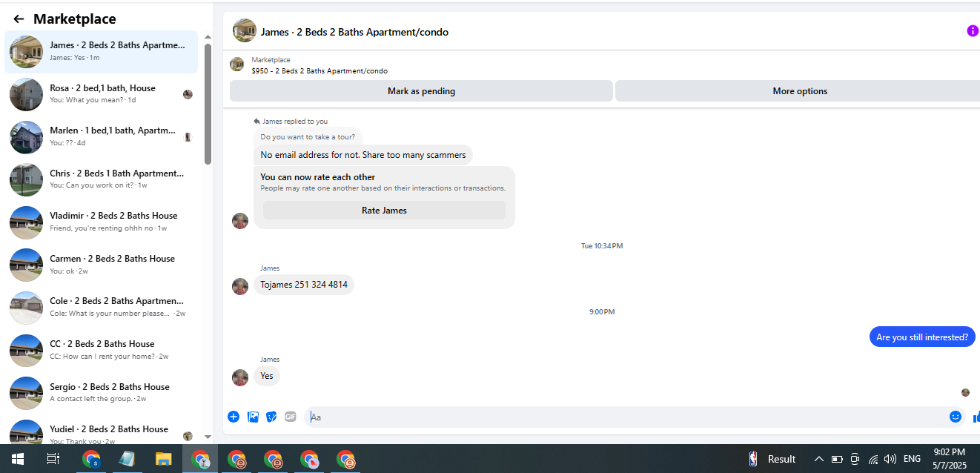Open the Windows Start menu
The height and width of the screenshot is (473, 980).
[18, 459]
